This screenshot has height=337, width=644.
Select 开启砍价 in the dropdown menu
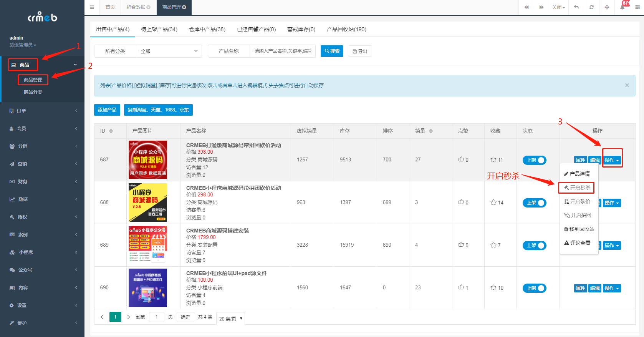point(579,201)
